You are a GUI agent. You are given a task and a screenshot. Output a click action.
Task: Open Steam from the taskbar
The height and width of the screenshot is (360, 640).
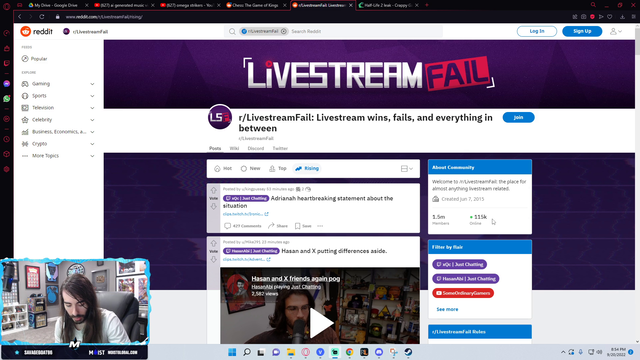coord(408,352)
